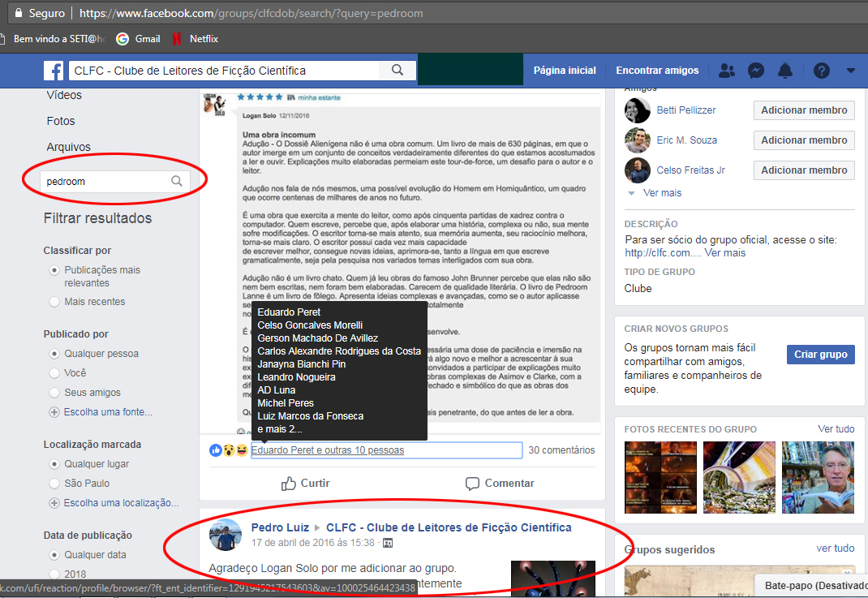Screen dimensions: 868x598
Task: Click the magnifier in Facebook top search bar
Action: 397,70
